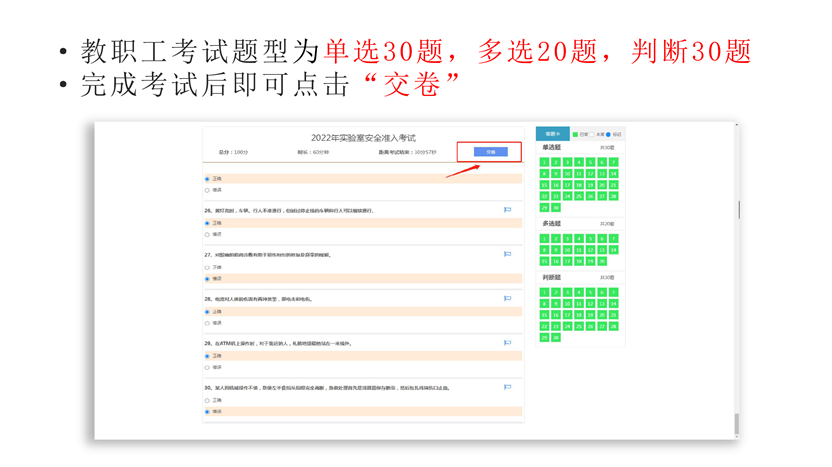Click the page's right vertical scrollbar
This screenshot has width=832, height=467.
click(x=737, y=210)
